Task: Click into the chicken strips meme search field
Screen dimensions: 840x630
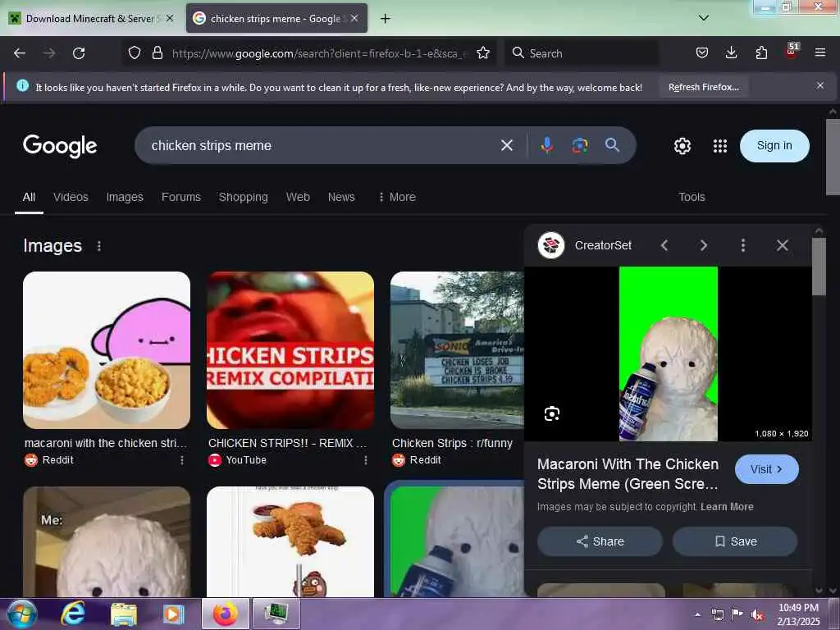Action: [322, 146]
